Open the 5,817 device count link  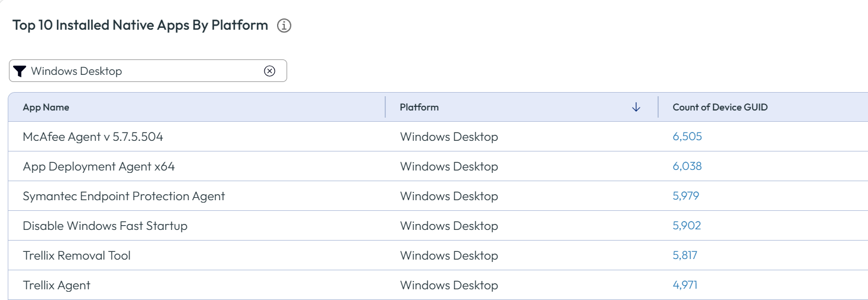click(x=685, y=255)
